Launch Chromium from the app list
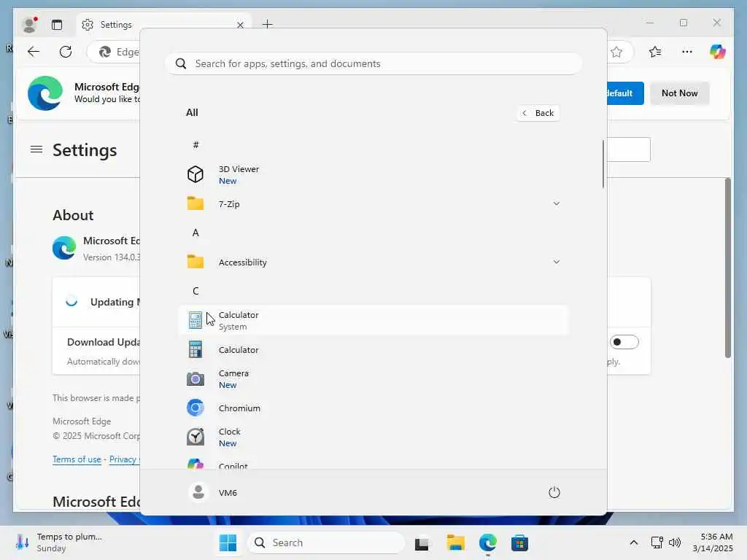Image resolution: width=747 pixels, height=560 pixels. tap(373, 408)
